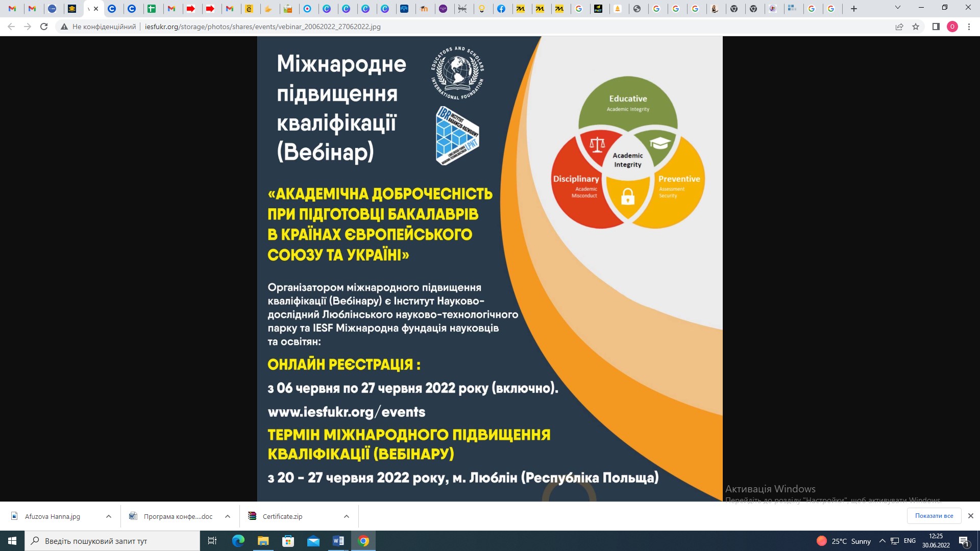Open the Chrome side panel icon
This screenshot has height=551, width=980.
pos(936,27)
